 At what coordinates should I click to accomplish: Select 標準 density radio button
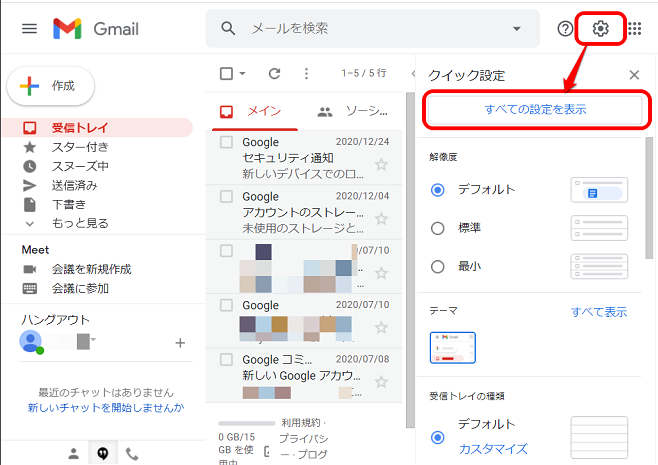click(437, 228)
